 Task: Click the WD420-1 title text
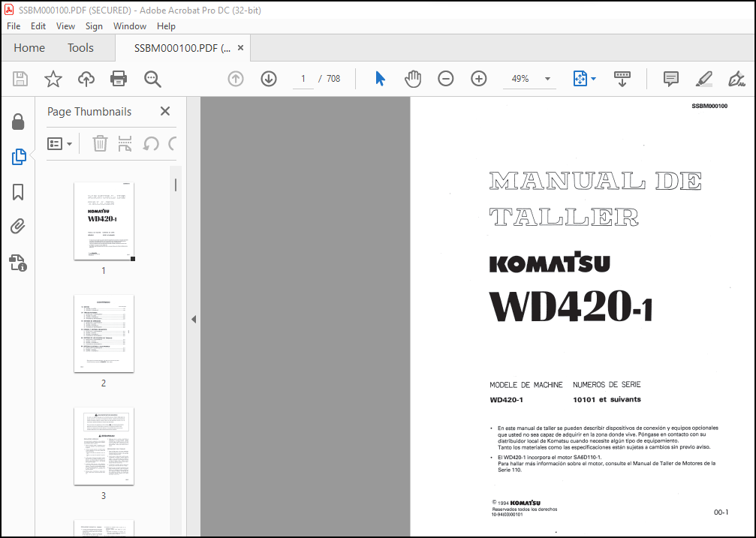571,306
